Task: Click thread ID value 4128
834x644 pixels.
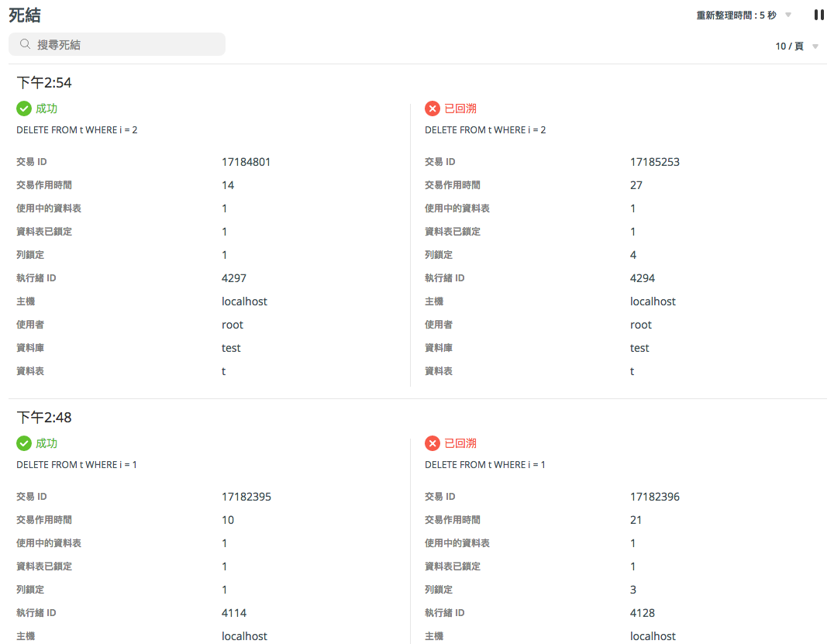Action: (643, 613)
